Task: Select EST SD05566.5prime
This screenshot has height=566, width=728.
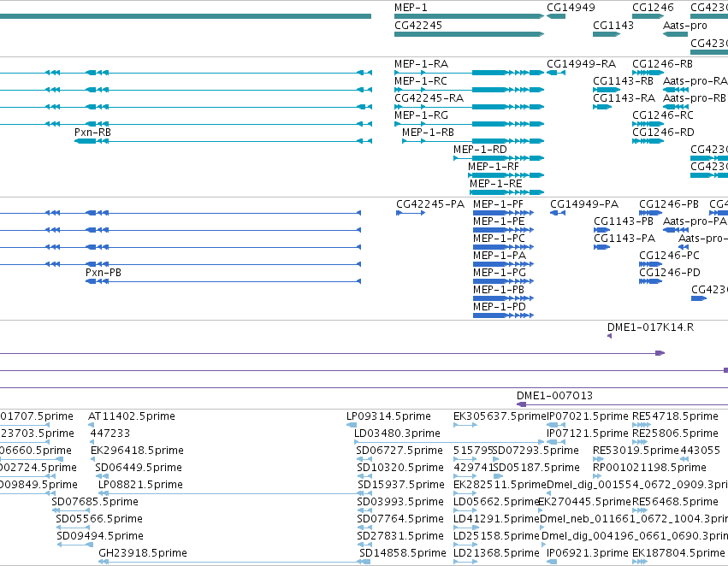Action: (99, 520)
